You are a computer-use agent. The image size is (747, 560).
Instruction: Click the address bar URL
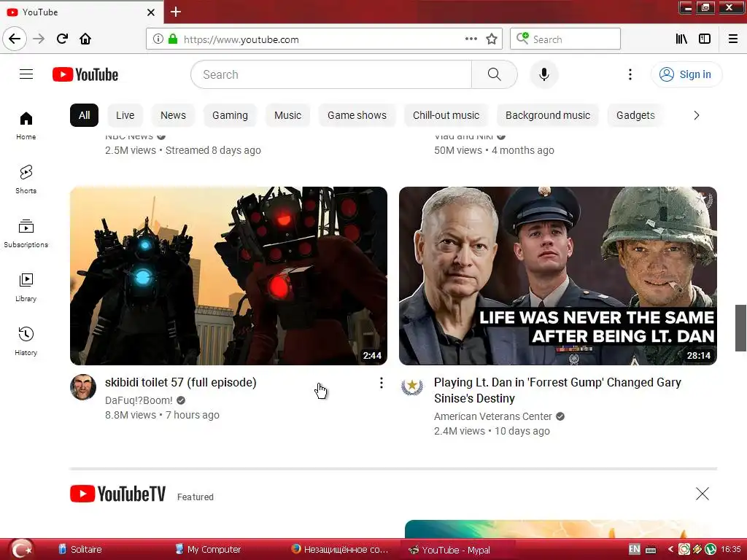[x=241, y=39]
